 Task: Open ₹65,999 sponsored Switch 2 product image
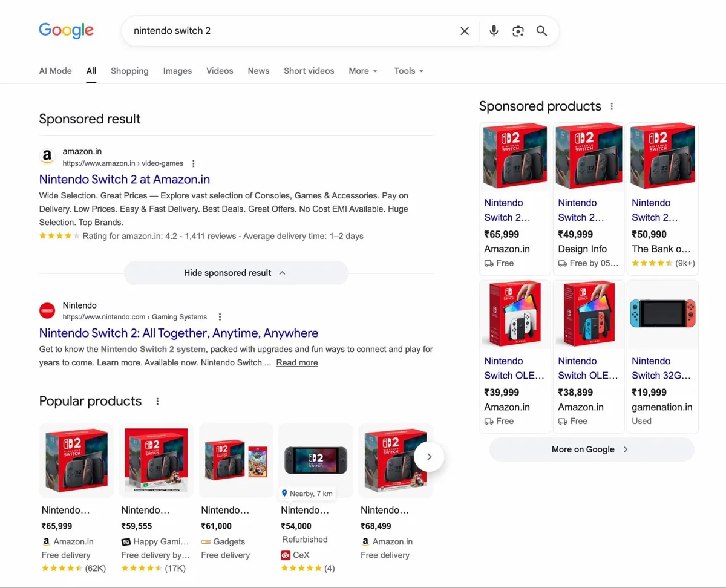(515, 156)
